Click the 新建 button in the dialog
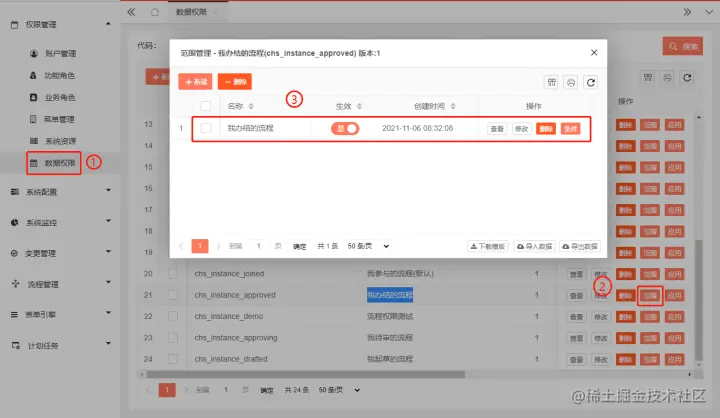Image resolution: width=720 pixels, height=418 pixels. [195, 82]
